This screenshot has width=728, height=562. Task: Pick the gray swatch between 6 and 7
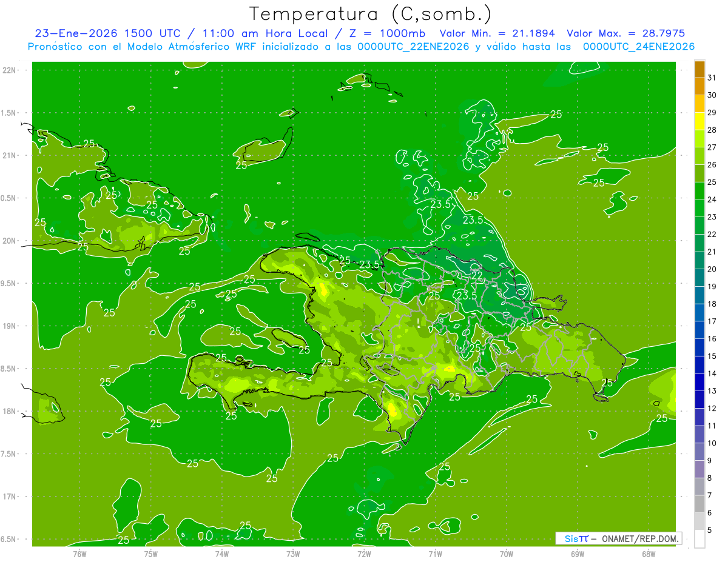point(699,504)
